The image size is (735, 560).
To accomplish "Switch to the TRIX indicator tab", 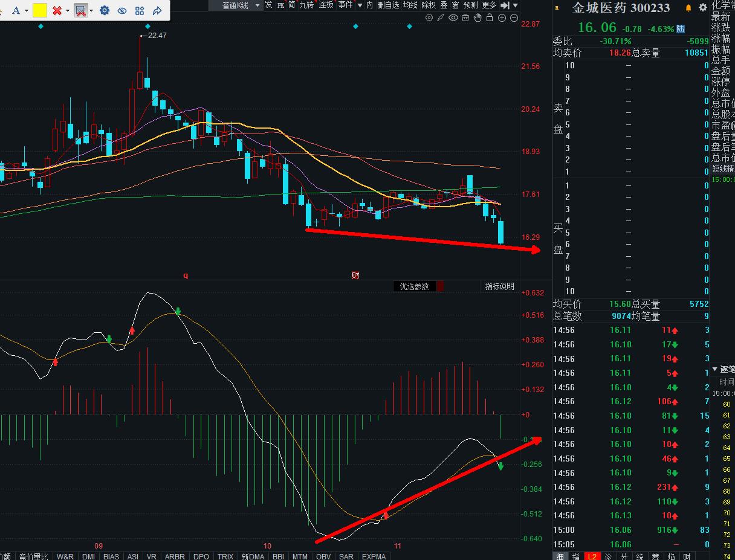I will [225, 556].
